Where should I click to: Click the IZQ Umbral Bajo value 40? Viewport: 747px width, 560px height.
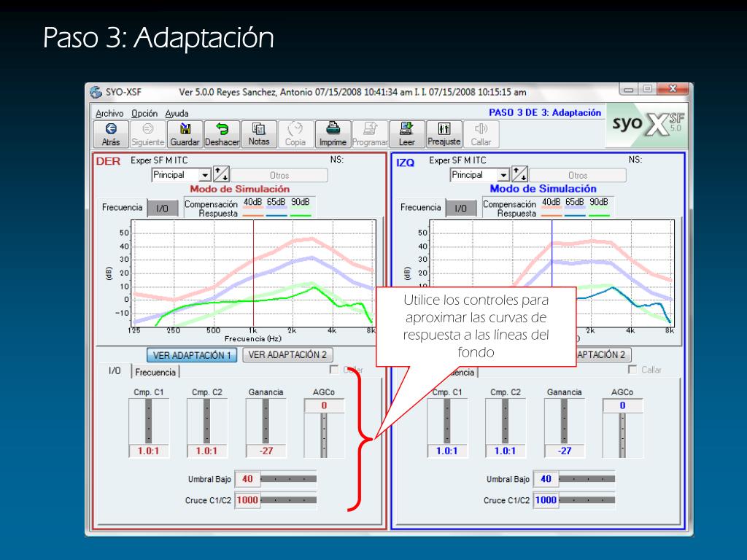[x=546, y=479]
